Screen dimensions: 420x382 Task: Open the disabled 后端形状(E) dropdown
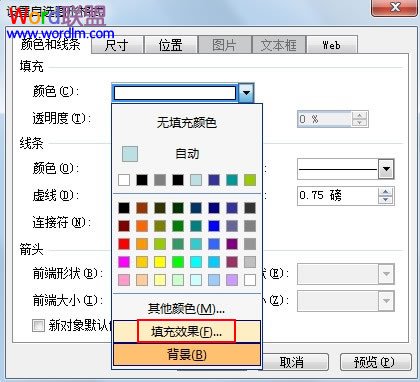click(386, 274)
